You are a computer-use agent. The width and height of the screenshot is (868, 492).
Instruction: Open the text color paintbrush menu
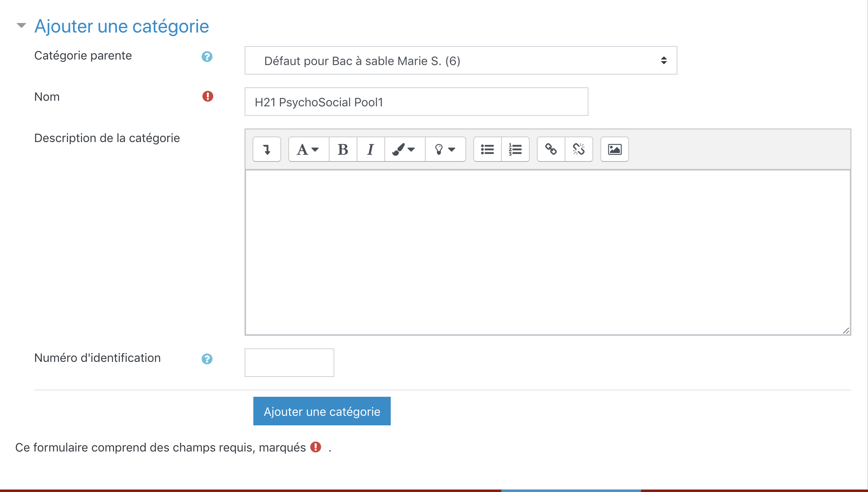[404, 149]
